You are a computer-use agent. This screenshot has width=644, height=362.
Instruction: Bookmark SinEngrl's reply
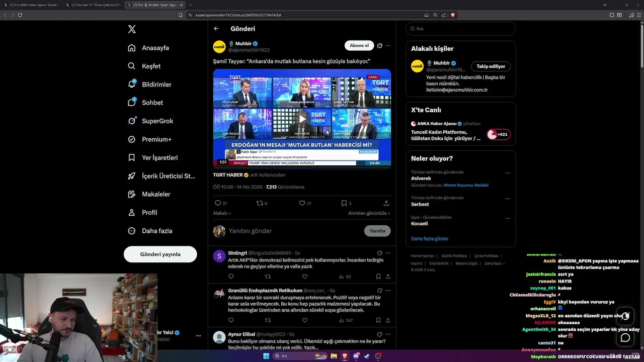pyautogui.click(x=378, y=277)
